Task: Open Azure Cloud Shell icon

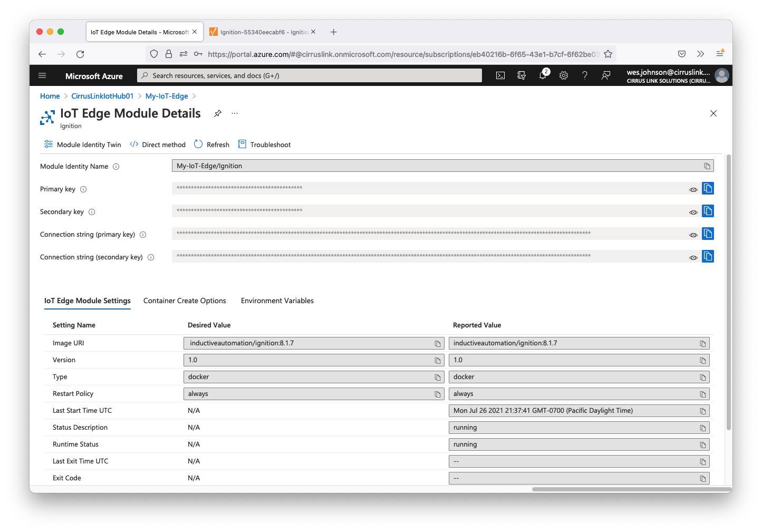Action: [x=500, y=76]
